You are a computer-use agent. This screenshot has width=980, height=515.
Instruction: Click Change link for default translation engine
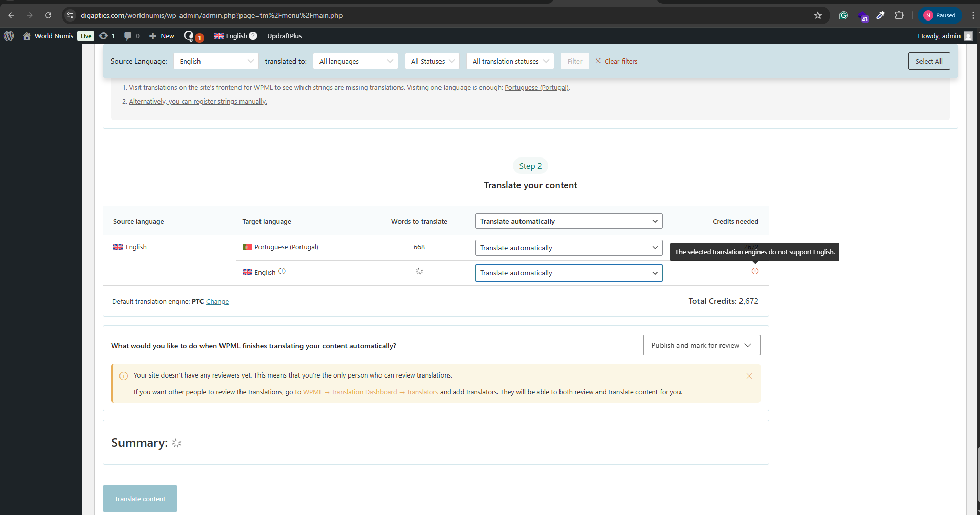point(217,302)
